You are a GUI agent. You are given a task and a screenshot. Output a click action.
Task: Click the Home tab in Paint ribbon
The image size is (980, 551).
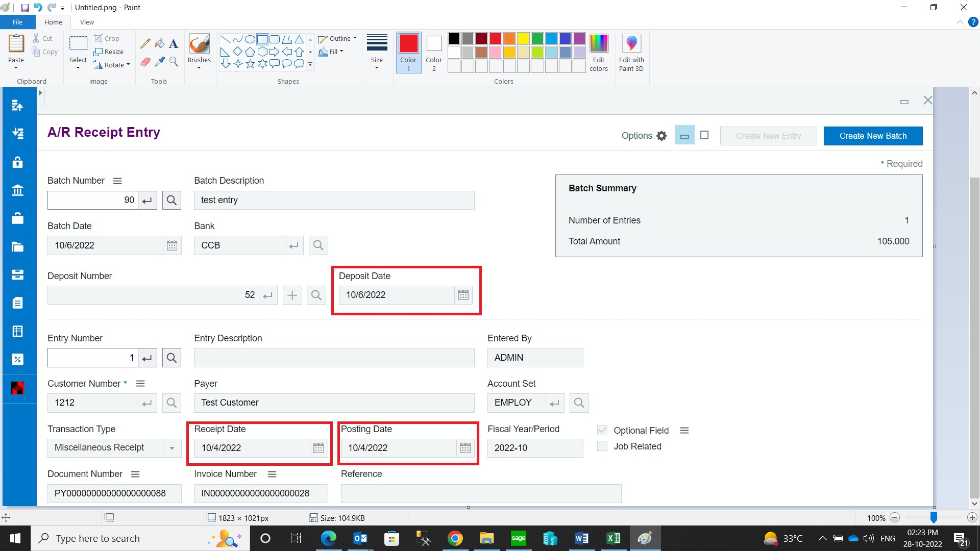53,22
